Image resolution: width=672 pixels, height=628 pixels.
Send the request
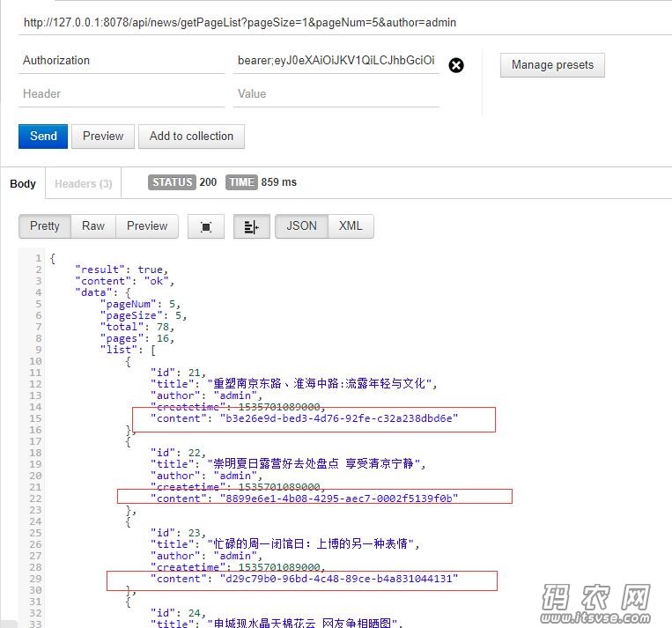click(43, 137)
